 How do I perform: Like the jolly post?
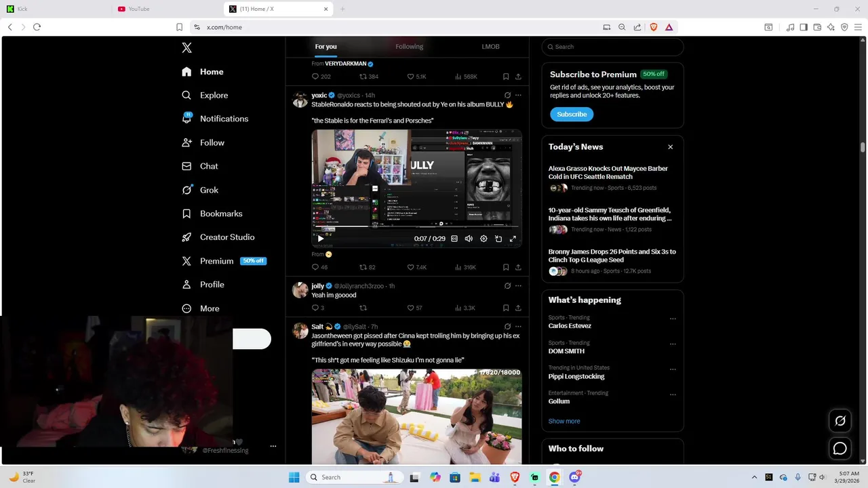point(414,308)
